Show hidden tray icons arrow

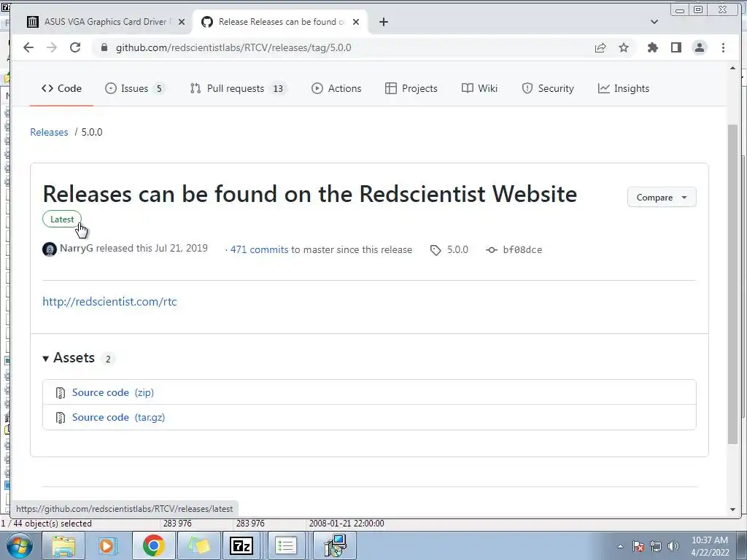620,546
